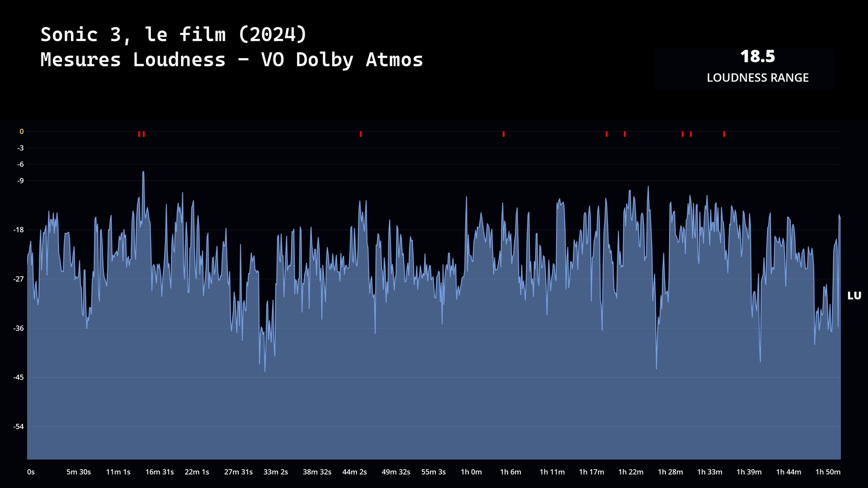Click the 1h 6m time label
The image size is (868, 488).
pos(510,472)
